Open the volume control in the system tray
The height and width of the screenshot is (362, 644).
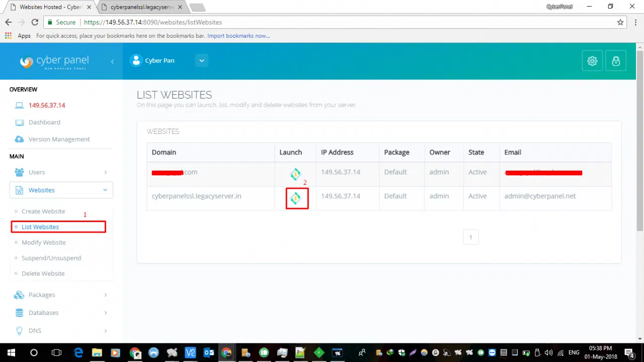[548, 352]
